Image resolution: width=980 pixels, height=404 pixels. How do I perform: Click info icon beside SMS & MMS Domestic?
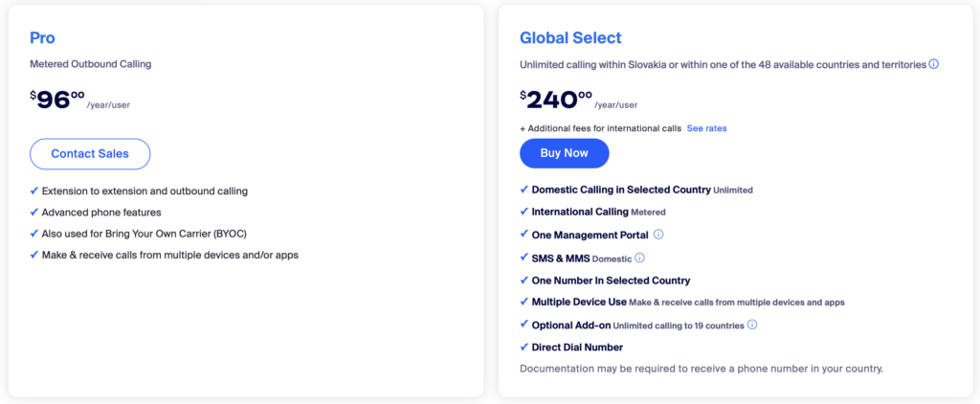pyautogui.click(x=639, y=258)
